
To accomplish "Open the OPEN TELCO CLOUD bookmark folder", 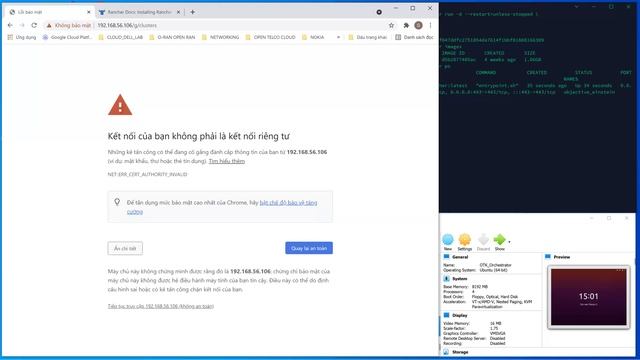I will click(270, 37).
